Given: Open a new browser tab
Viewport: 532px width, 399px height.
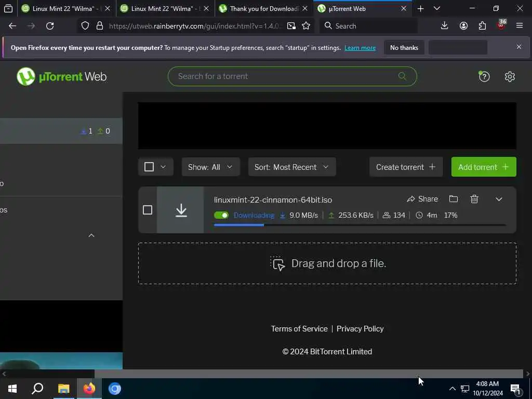Looking at the screenshot, I should pos(420,8).
